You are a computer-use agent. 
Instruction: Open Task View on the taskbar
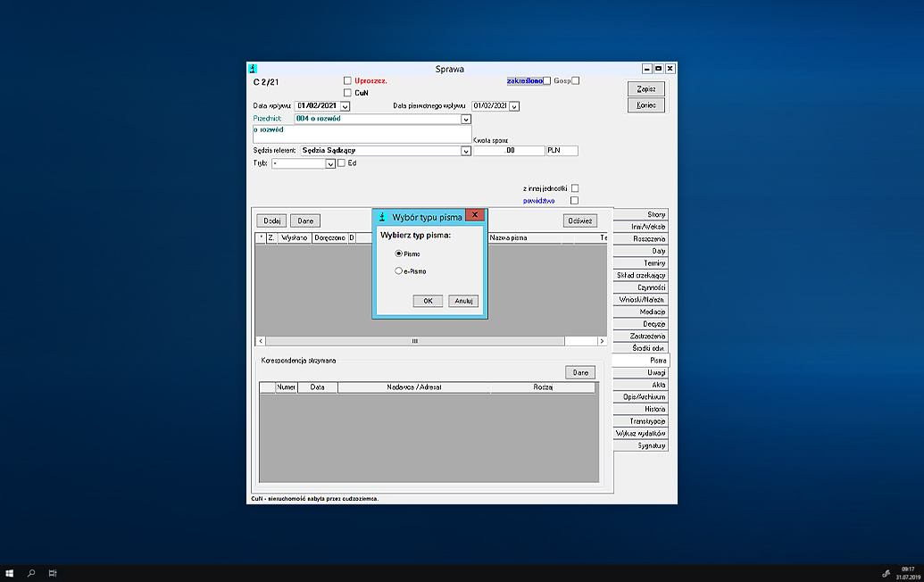pos(53,573)
